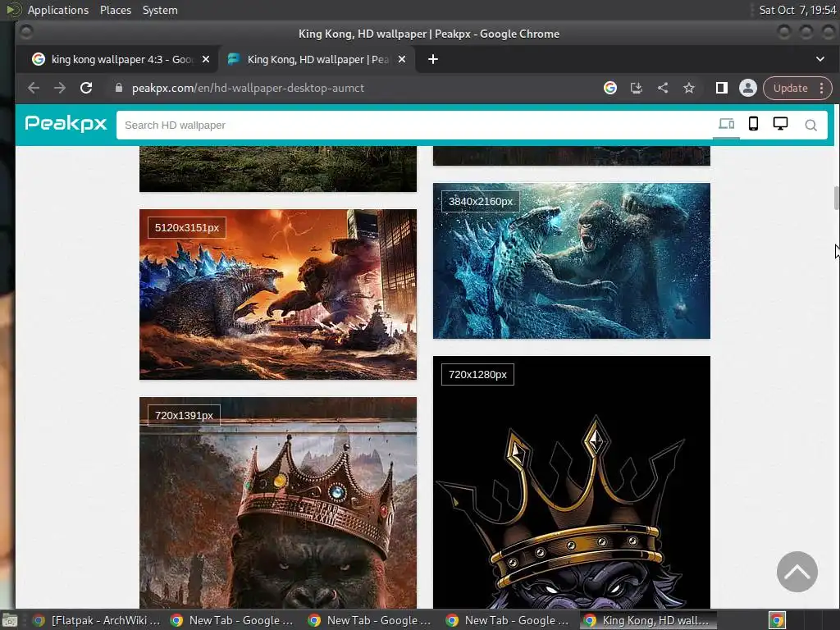Reload the Peakpx page

[x=85, y=88]
